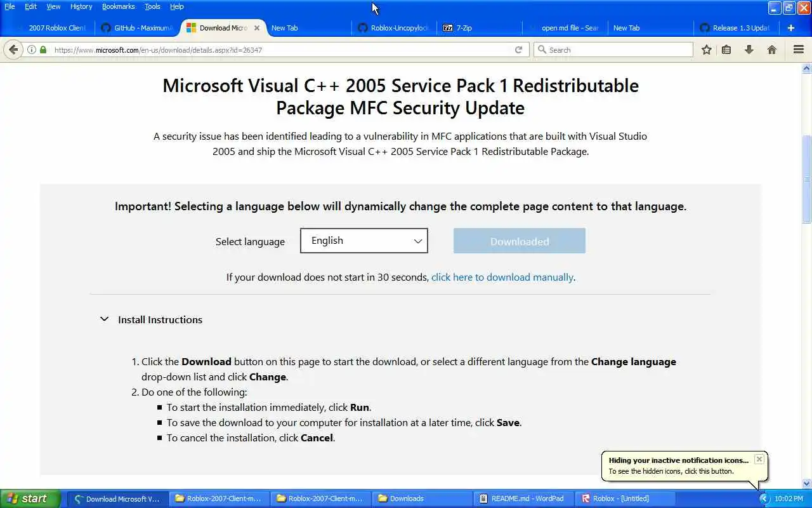Switch to the second New Tab
Viewport: 812px width, 508px height.
[650, 28]
